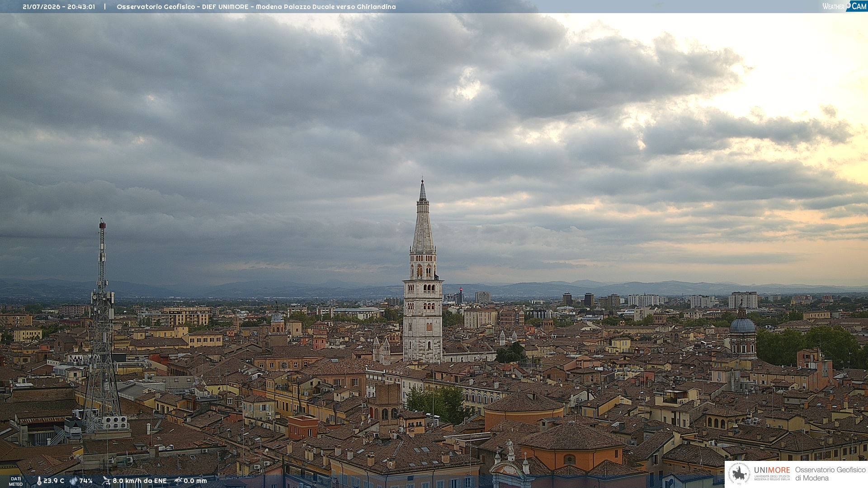The height and width of the screenshot is (488, 868).
Task: Click the 8.0 km/h da ENE wind reading
Action: pos(140,481)
